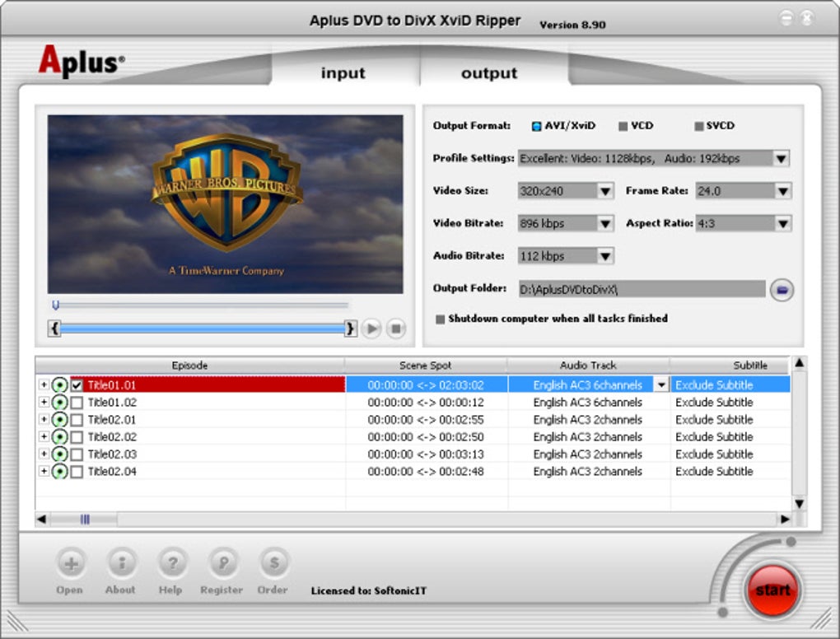The image size is (840, 639).
Task: Open the Video Bitrate dropdown
Action: [x=605, y=223]
